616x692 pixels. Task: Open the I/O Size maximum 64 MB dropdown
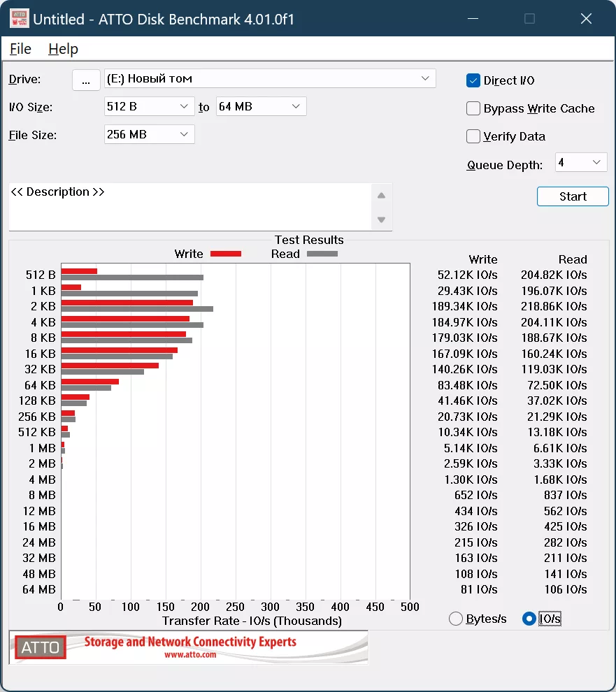click(x=261, y=106)
